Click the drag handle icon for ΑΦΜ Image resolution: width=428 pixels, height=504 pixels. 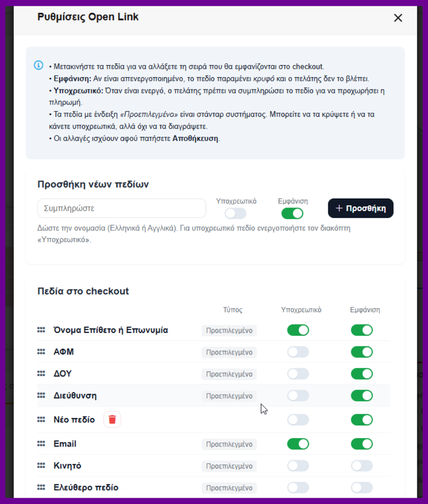point(41,352)
